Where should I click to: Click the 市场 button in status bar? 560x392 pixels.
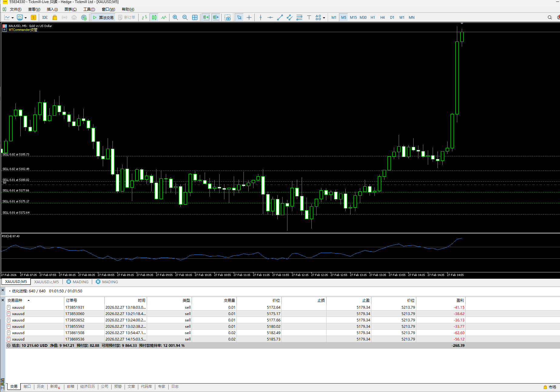550,387
